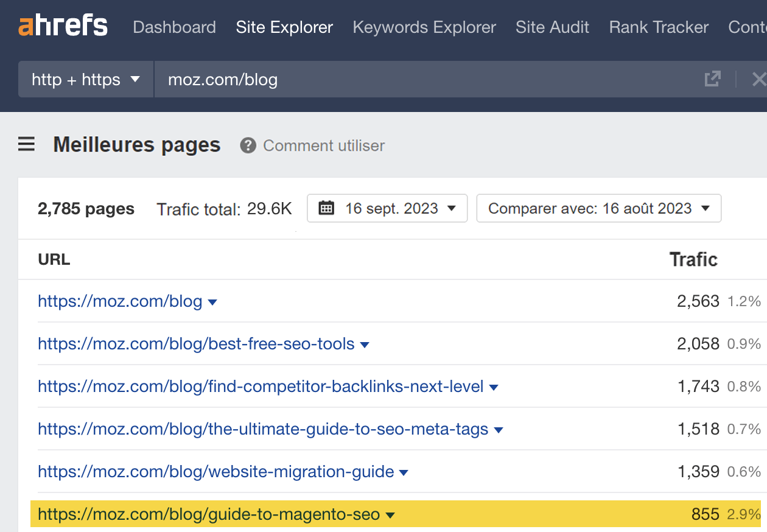767x532 pixels.
Task: Open Rank Tracker from the top navigation
Action: [658, 27]
